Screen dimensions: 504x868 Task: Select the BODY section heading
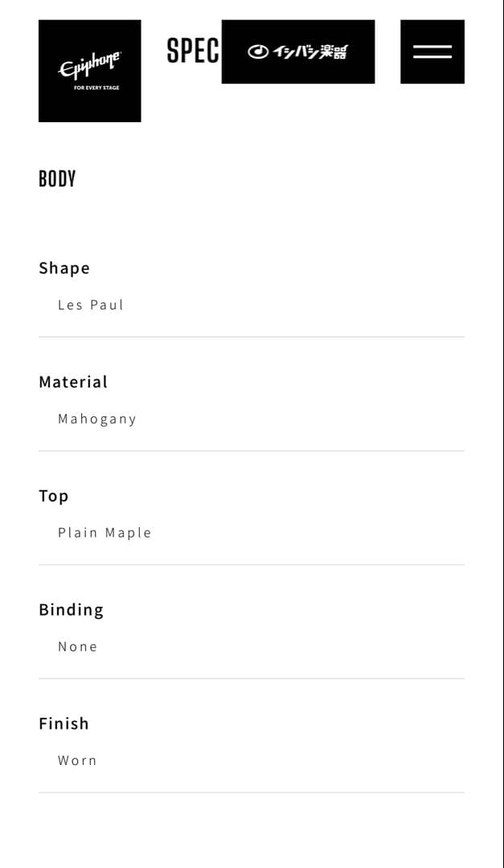click(x=57, y=178)
